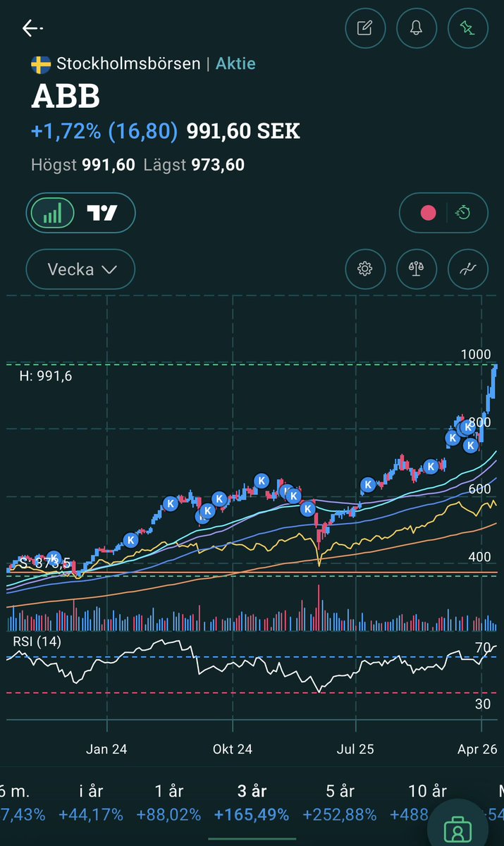Open the Vecka interval dropdown
The width and height of the screenshot is (504, 846).
pos(80,269)
